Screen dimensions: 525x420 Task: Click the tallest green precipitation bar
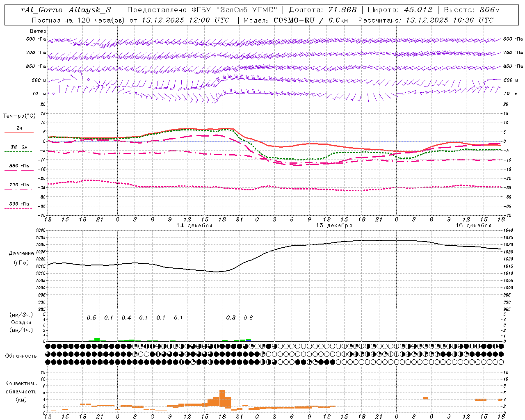(97, 340)
